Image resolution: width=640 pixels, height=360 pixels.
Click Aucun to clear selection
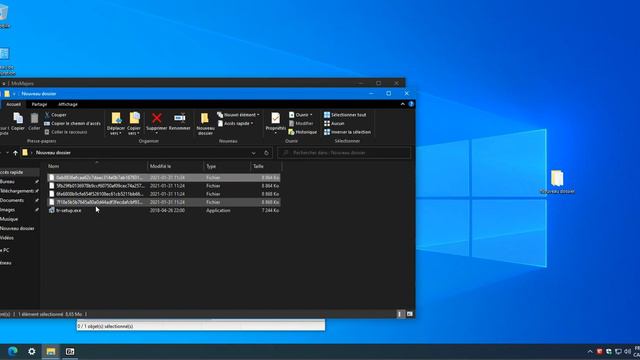[334, 123]
